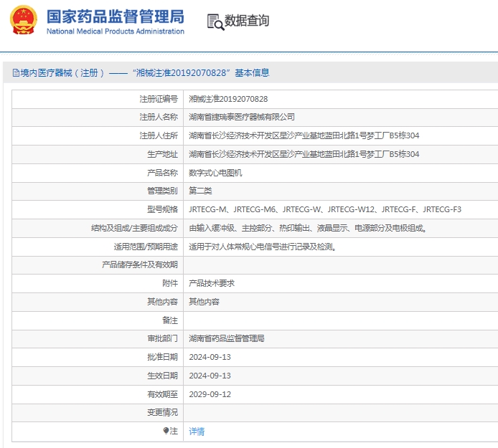Click the 有效期至 row label
The width and height of the screenshot is (498, 448).
pos(162,394)
